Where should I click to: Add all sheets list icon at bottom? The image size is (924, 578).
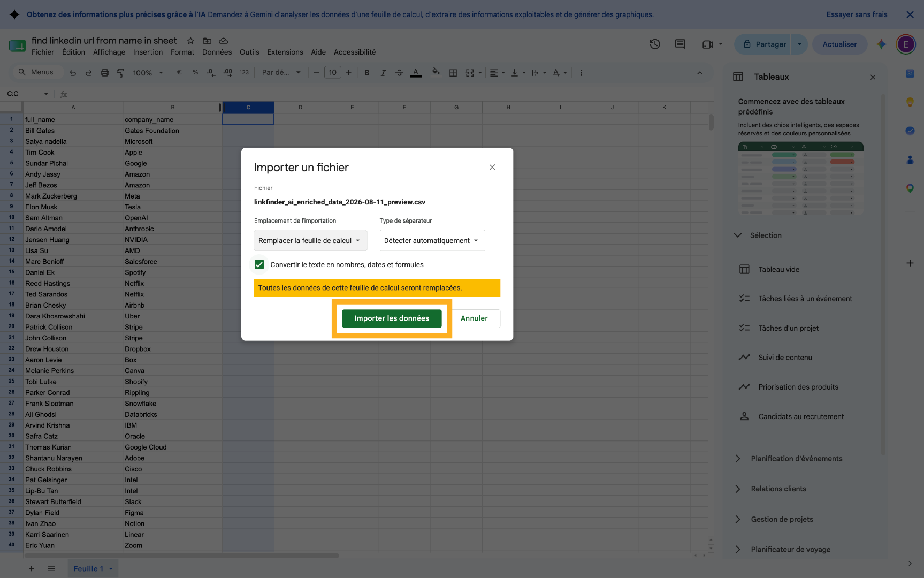(51, 569)
